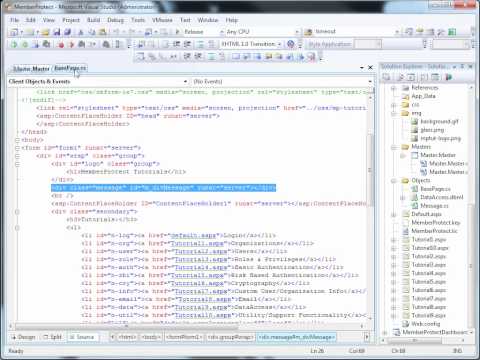Open the Edit menu

click(30, 20)
